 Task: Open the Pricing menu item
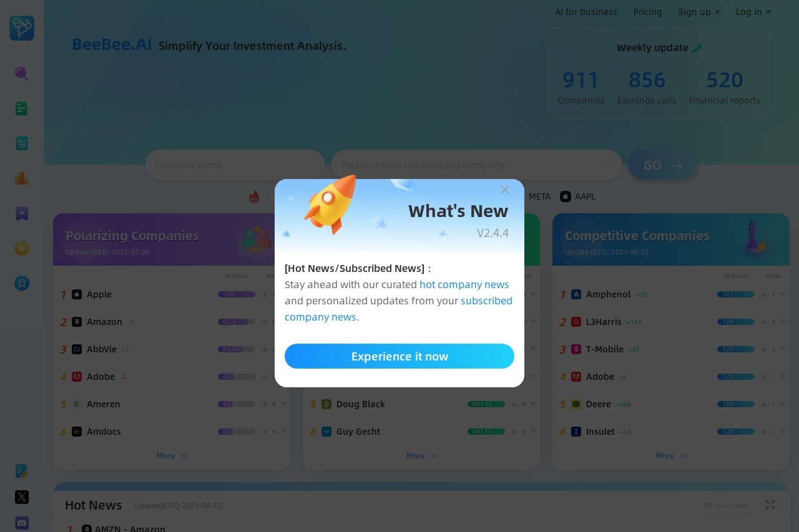648,12
